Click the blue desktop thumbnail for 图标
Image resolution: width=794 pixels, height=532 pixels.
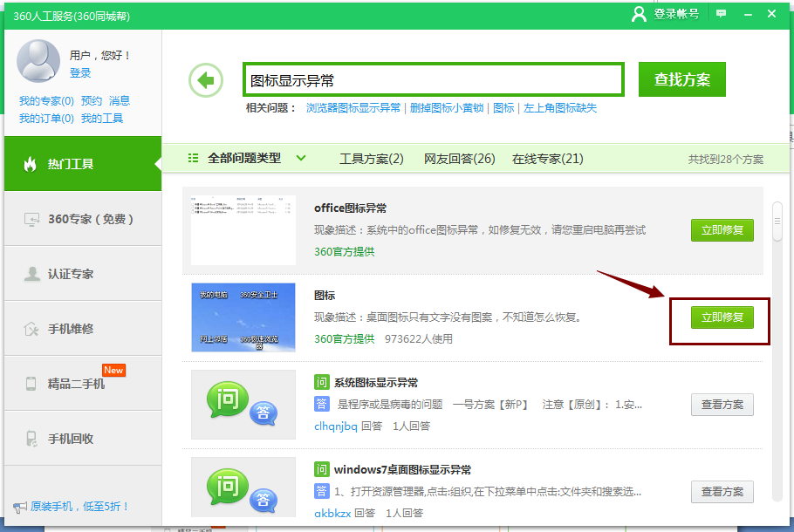pyautogui.click(x=243, y=317)
